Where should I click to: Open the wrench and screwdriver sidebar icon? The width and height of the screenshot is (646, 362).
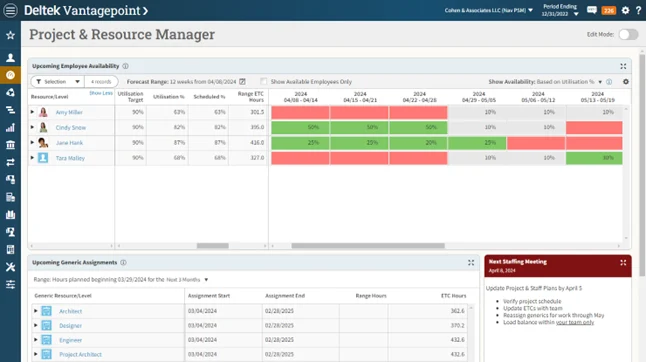pyautogui.click(x=10, y=267)
